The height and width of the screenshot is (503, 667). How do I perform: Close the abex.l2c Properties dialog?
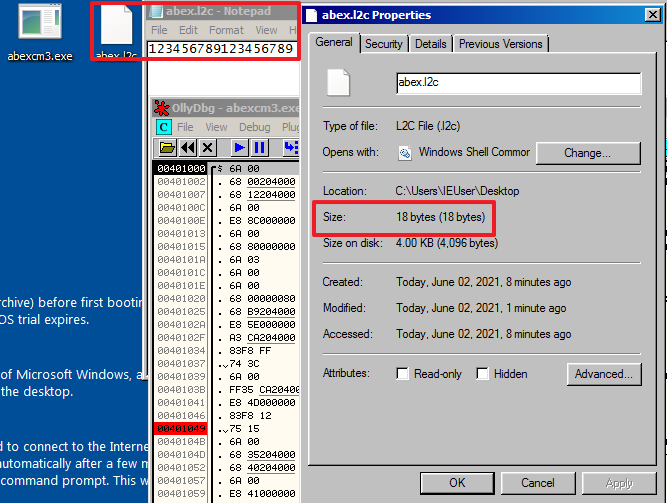[652, 15]
